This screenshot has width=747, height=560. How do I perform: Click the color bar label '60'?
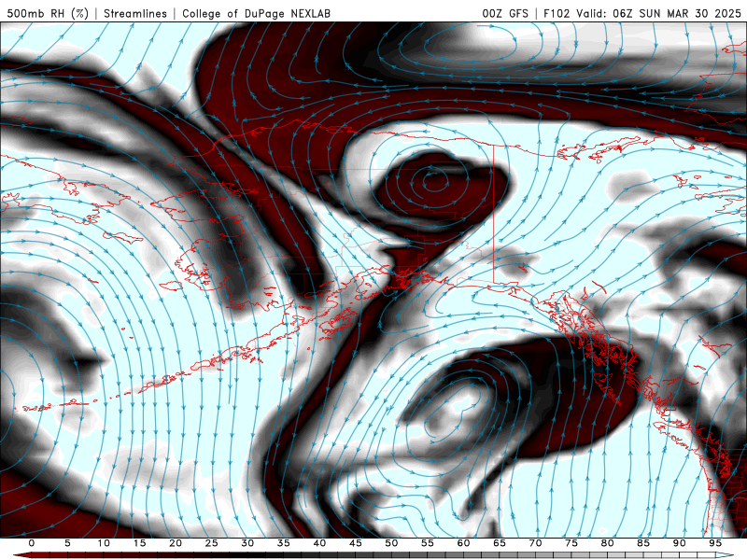pyautogui.click(x=463, y=543)
